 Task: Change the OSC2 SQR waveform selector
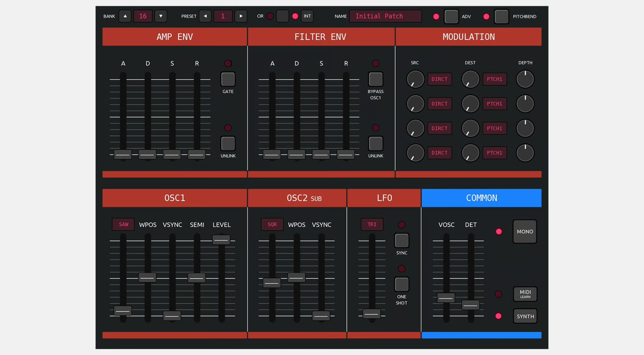(272, 225)
